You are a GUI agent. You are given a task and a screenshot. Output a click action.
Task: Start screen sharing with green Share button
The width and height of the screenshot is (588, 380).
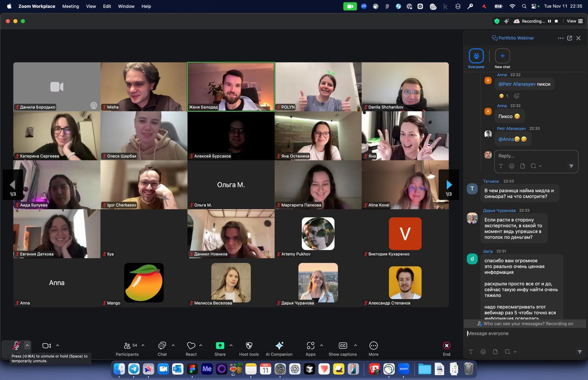point(220,349)
